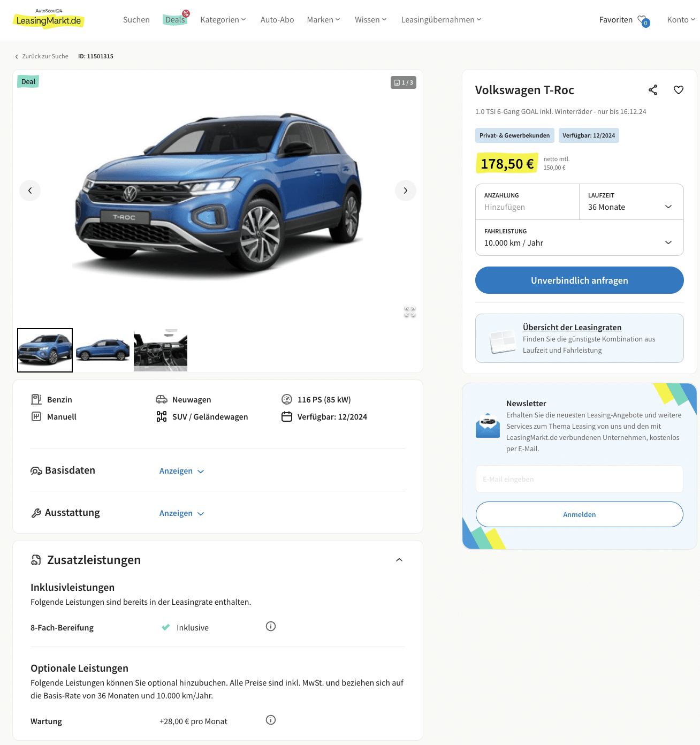Click the share icon next to Volkswagen T-Roc
The height and width of the screenshot is (745, 700).
653,90
